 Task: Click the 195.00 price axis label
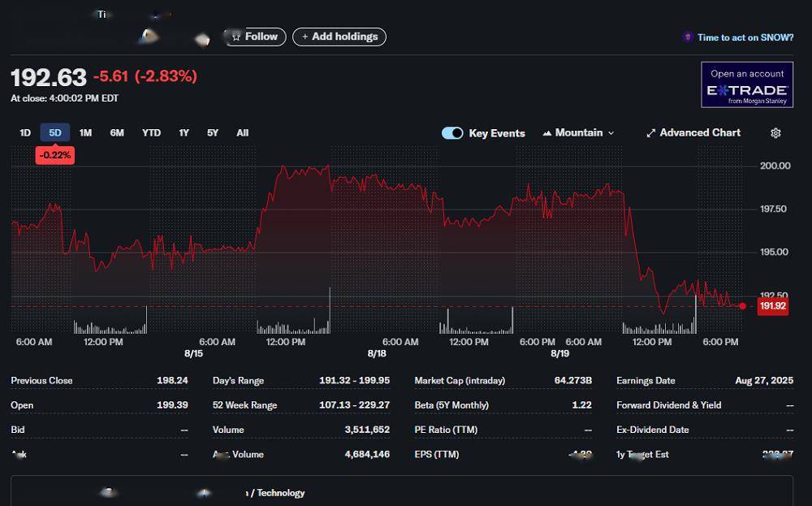point(774,252)
